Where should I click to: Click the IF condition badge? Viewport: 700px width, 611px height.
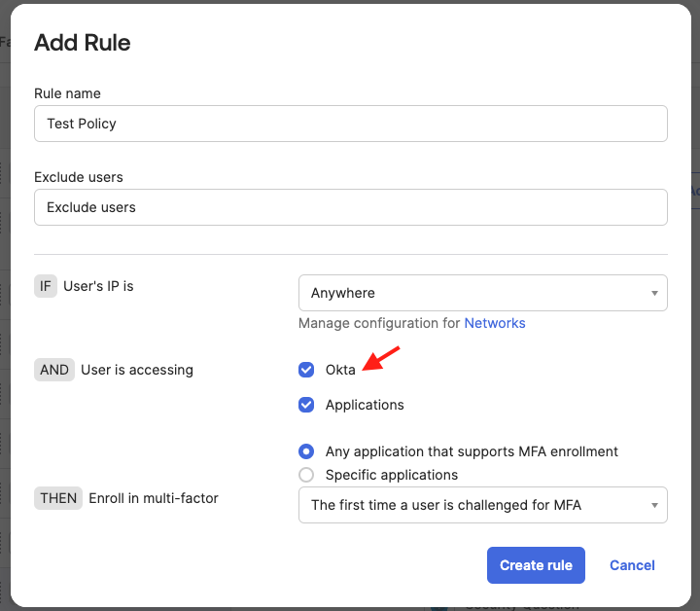point(45,286)
